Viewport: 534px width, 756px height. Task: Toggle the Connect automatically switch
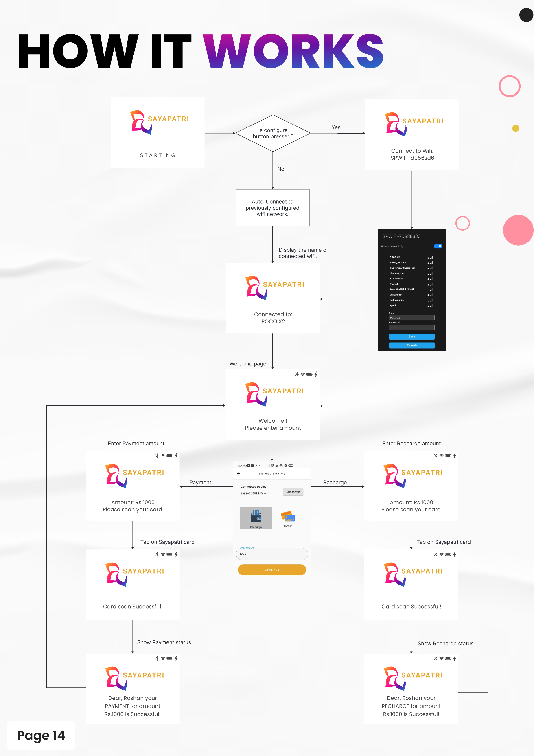(438, 246)
